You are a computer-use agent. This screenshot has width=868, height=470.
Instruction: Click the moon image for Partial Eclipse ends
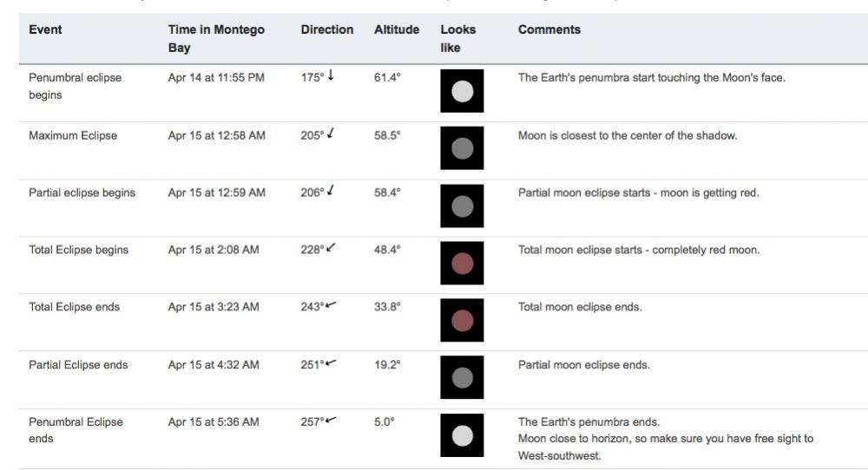coord(462,378)
